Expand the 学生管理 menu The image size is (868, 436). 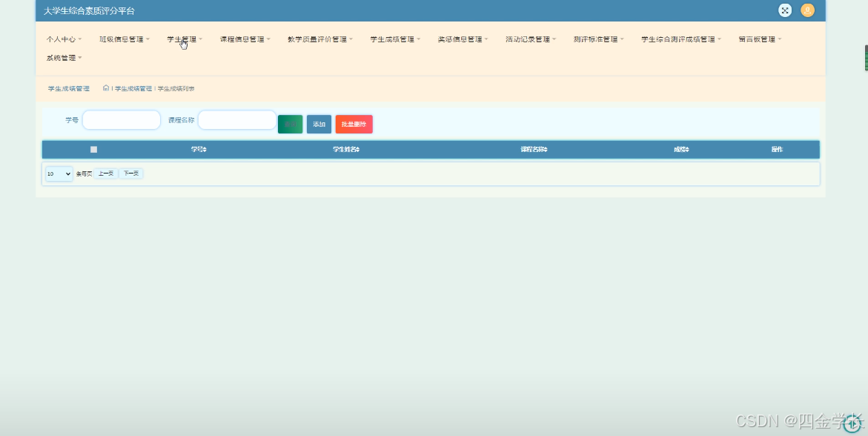pyautogui.click(x=185, y=39)
